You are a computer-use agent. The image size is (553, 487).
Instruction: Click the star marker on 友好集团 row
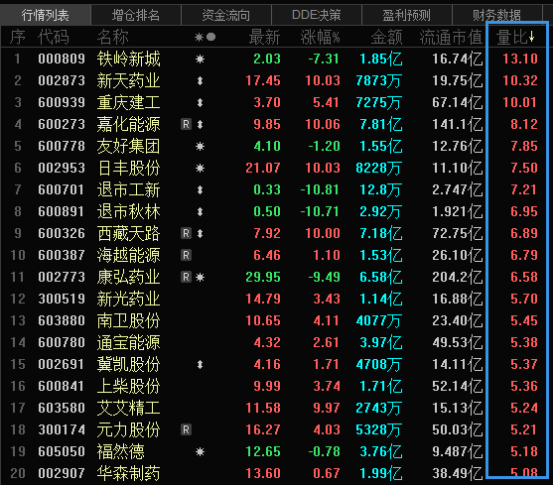click(200, 146)
